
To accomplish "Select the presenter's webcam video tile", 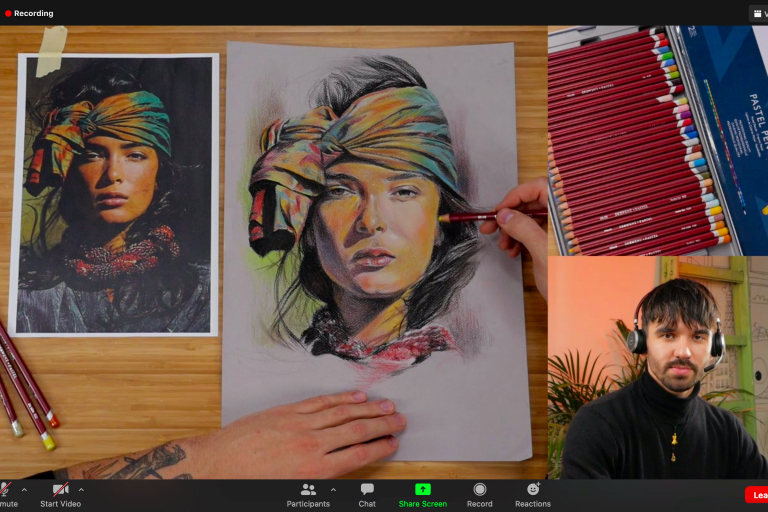I will coord(657,367).
